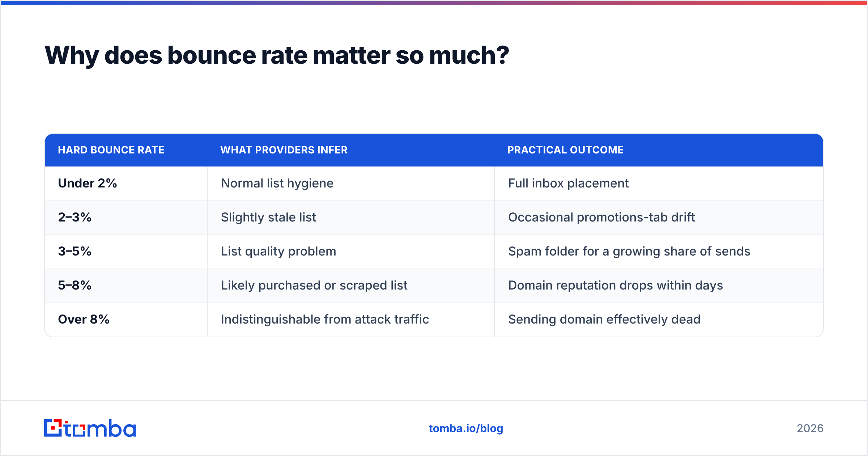
Task: Select the 'PRACTICAL OUTCOME' column header
Action: tap(659, 150)
